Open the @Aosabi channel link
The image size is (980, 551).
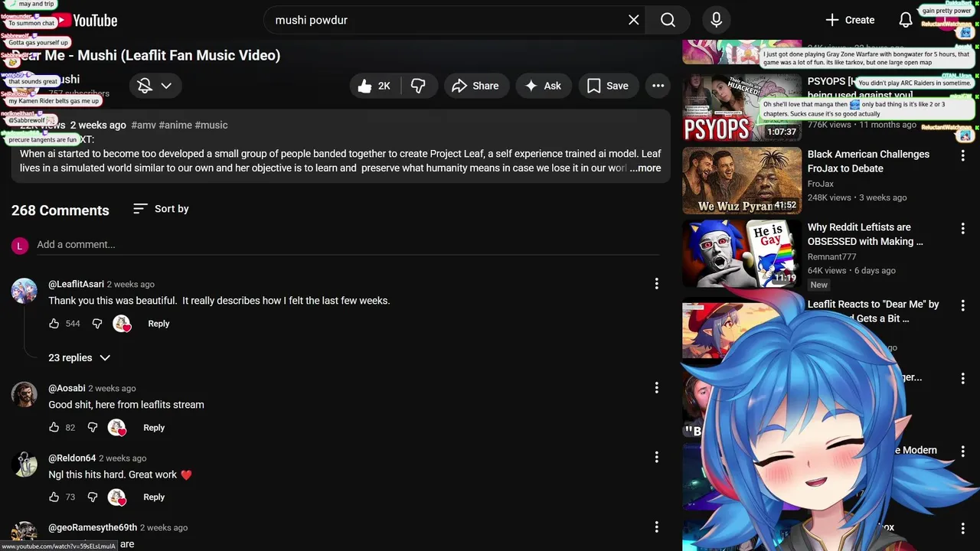67,388
